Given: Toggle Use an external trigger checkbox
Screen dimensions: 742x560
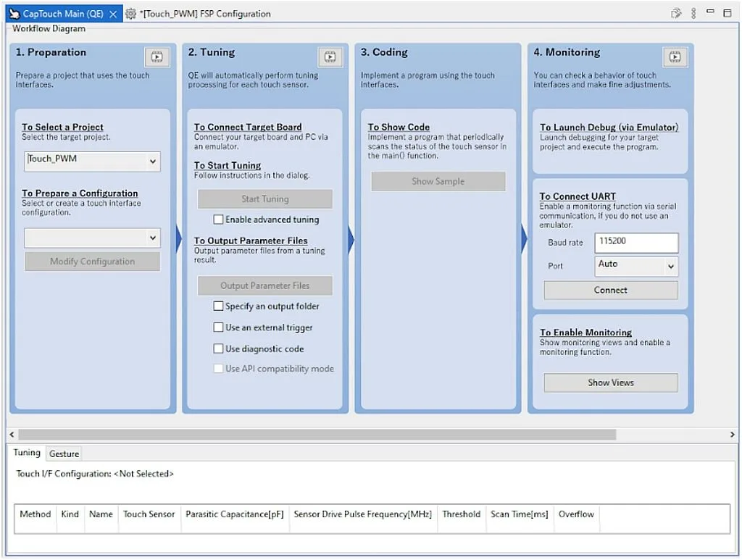Looking at the screenshot, I should pyautogui.click(x=218, y=327).
